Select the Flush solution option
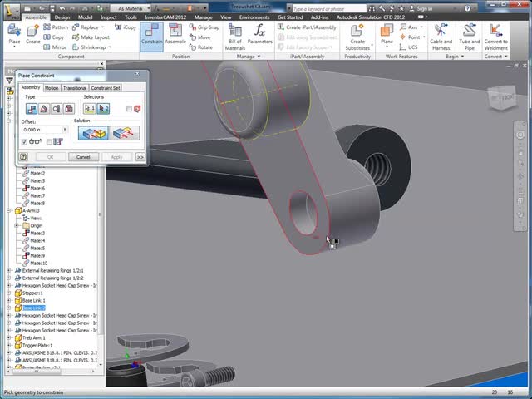532x399 pixels. tap(125, 133)
